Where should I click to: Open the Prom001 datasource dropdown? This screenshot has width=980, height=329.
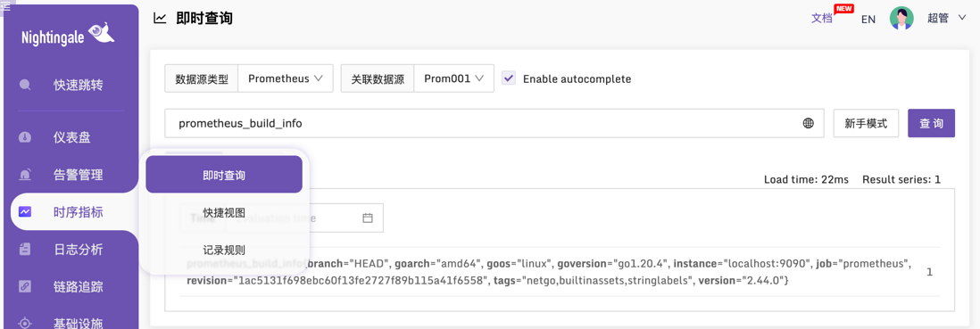click(454, 78)
